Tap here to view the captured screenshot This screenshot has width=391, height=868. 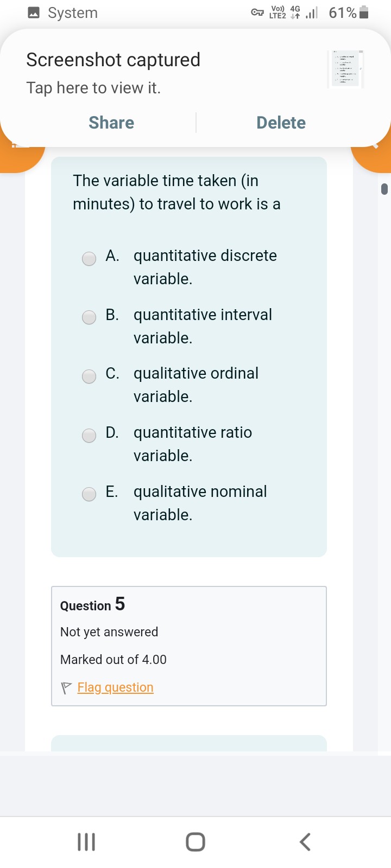click(93, 87)
